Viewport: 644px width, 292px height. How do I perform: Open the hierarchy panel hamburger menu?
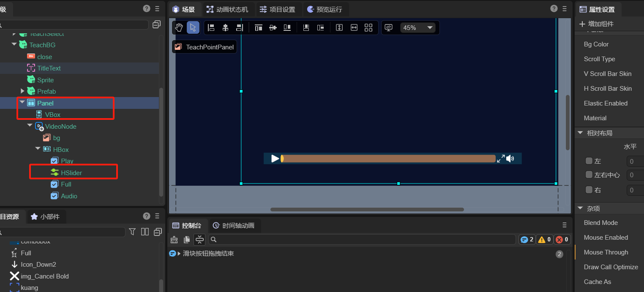click(x=157, y=8)
